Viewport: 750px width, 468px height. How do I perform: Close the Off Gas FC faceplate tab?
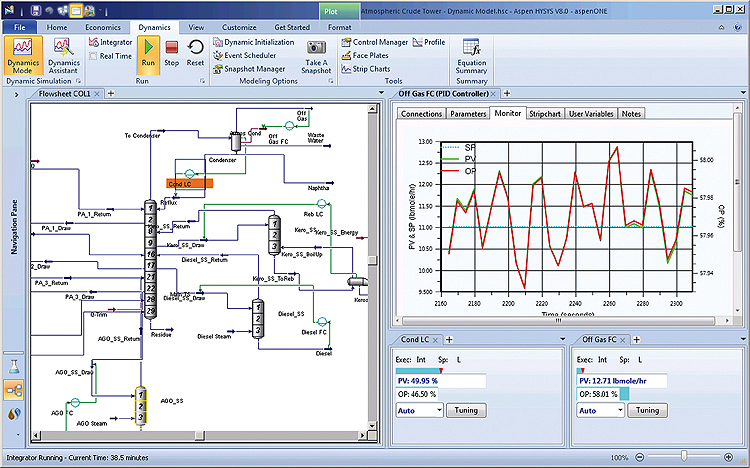621,340
